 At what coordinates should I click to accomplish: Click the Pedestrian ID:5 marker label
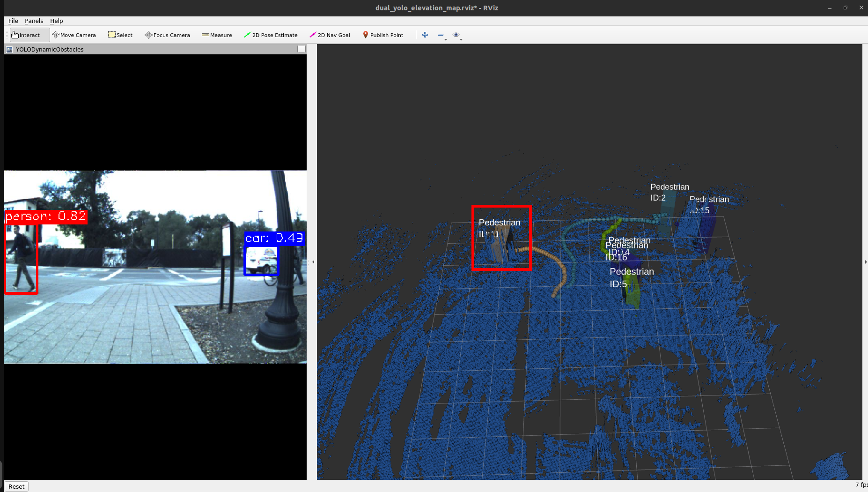pos(631,277)
